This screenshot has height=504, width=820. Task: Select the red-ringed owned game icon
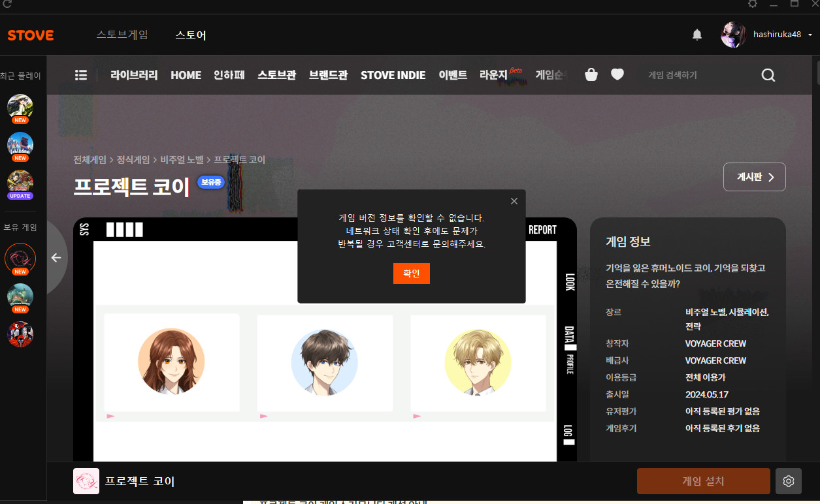[20, 258]
